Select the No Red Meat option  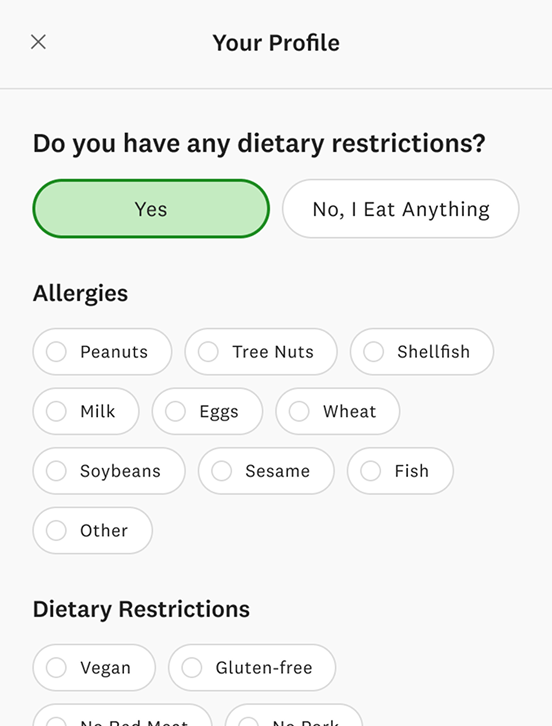point(122,715)
